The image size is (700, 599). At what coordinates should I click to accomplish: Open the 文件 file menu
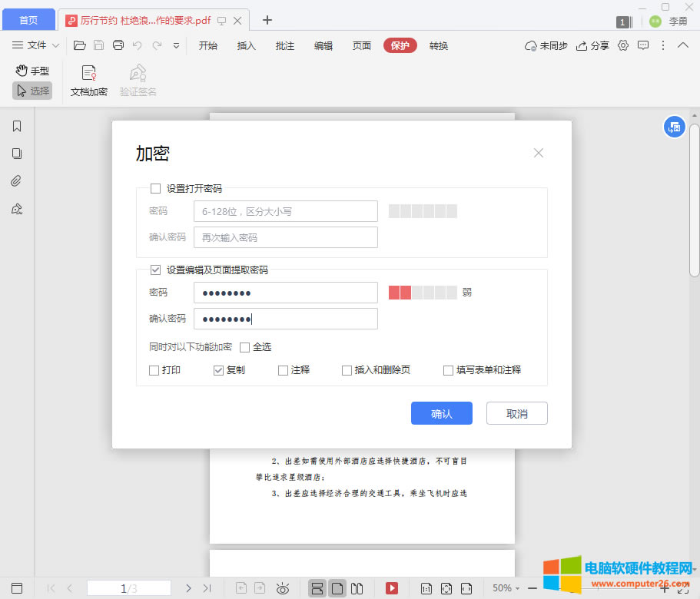pos(37,45)
